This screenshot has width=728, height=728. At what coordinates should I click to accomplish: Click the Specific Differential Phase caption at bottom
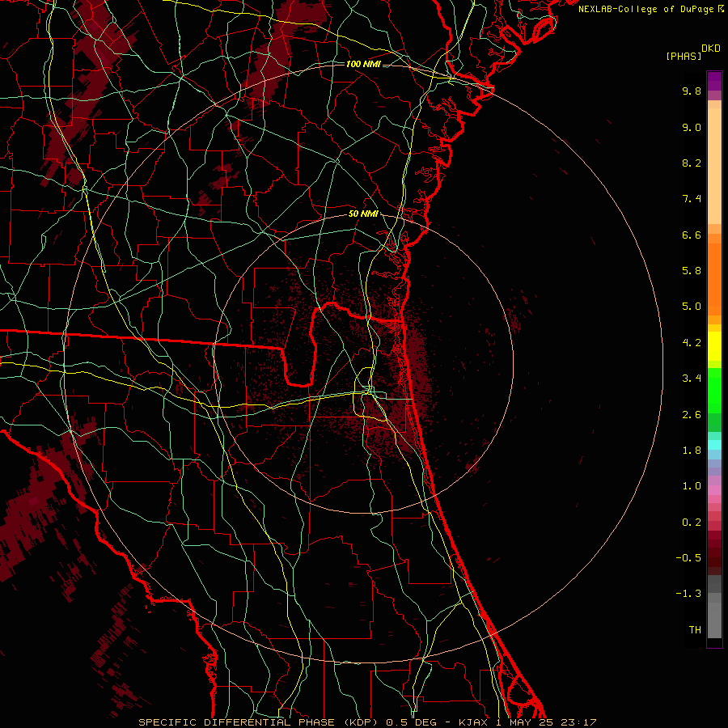tap(367, 722)
